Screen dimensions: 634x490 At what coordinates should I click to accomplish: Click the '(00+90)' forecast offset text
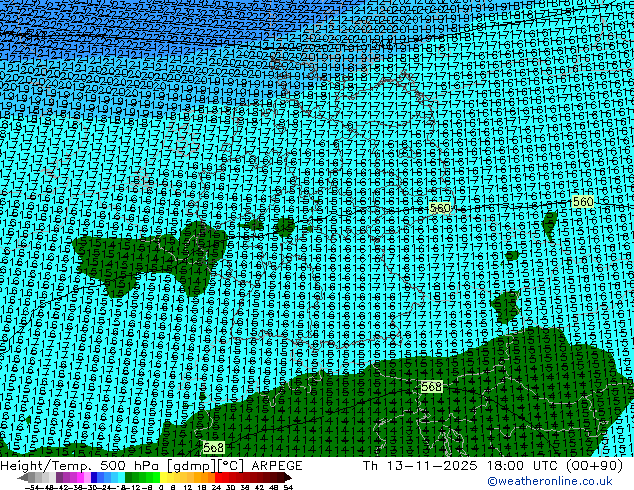(594, 465)
